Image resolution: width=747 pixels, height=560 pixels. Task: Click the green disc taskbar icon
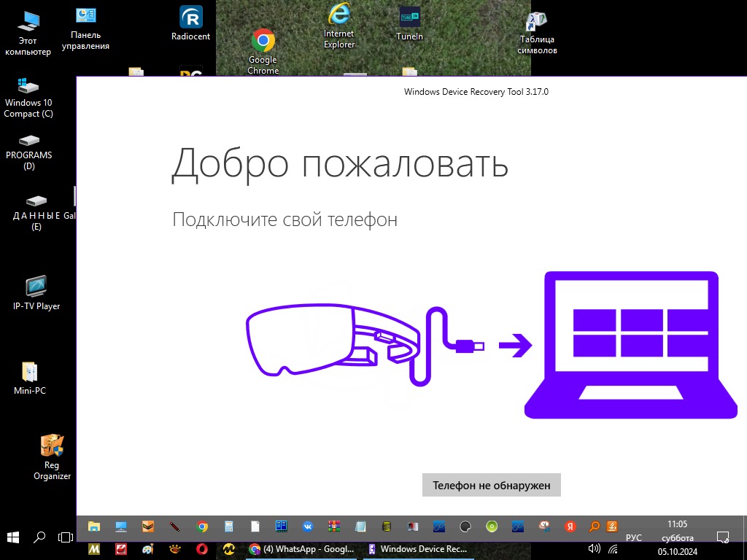[x=492, y=526]
